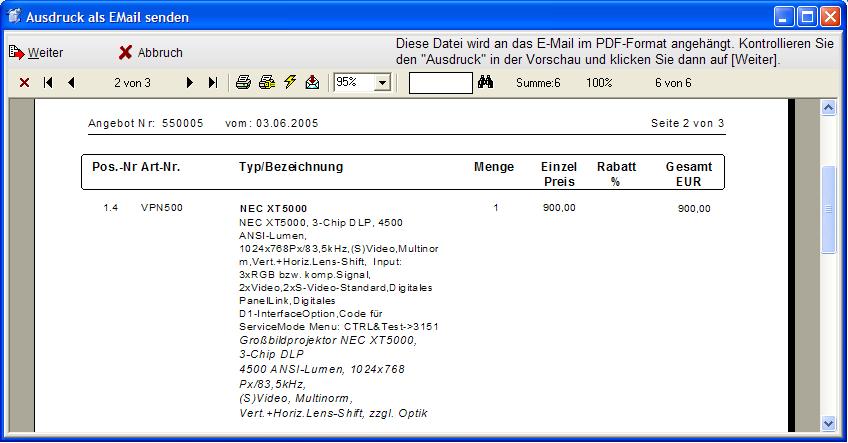Click the scrollbar down arrow
This screenshot has width=848, height=443.
click(828, 424)
